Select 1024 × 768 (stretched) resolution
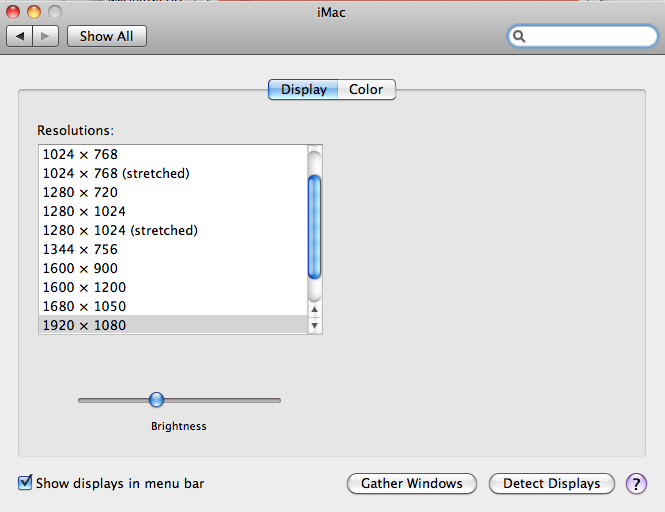This screenshot has width=665, height=512. pos(173,173)
